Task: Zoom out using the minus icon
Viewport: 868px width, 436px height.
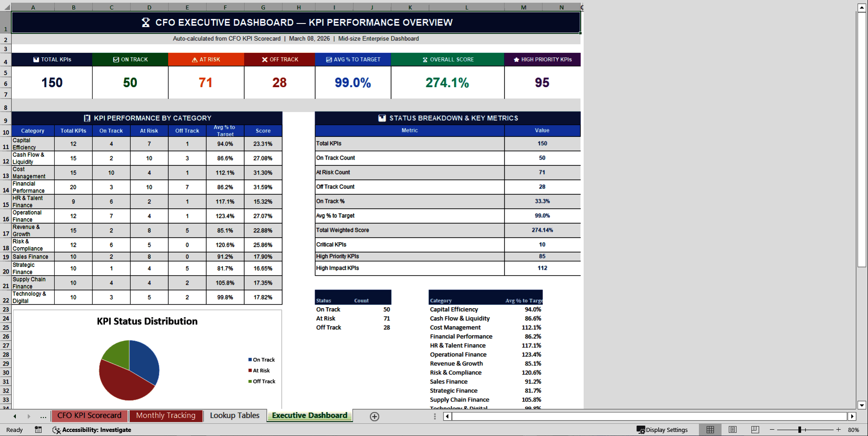Action: click(772, 430)
